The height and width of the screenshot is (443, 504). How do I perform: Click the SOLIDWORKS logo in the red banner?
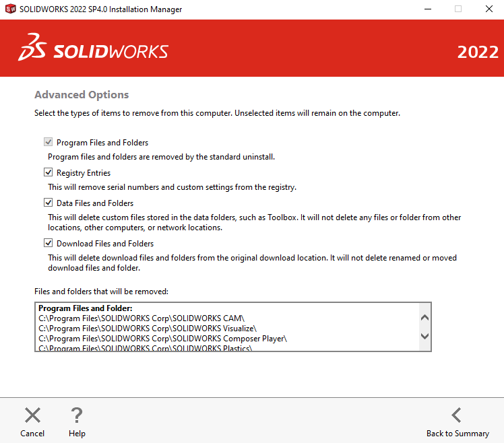pos(94,52)
